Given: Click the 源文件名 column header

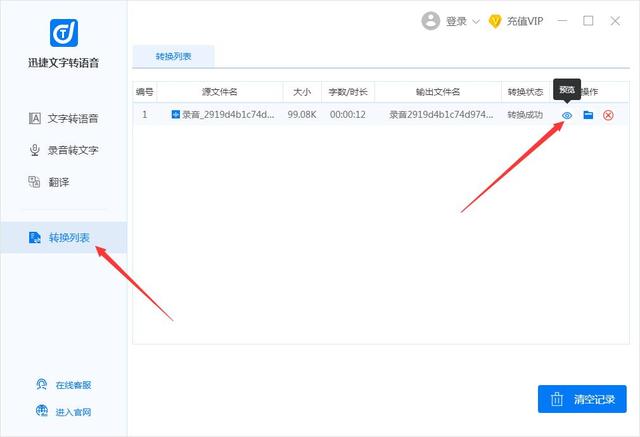Looking at the screenshot, I should point(220,92).
